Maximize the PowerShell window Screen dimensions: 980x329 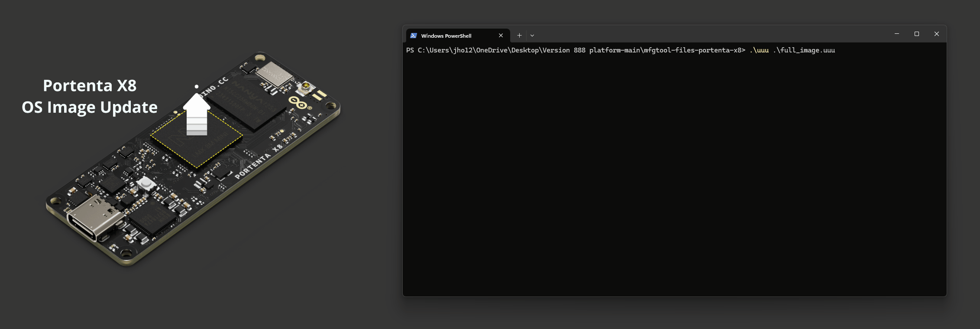[x=917, y=34]
